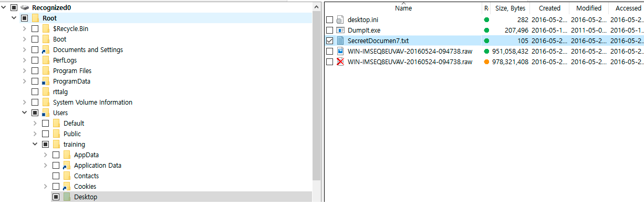Click the 2011-05-0.. modified date of DumpIt.exe

(588, 30)
